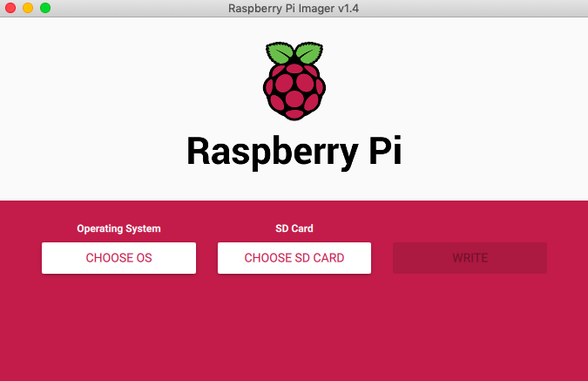Click the Raspberry Pi logo image
Viewport: 588px width, 381px height.
[x=294, y=81]
